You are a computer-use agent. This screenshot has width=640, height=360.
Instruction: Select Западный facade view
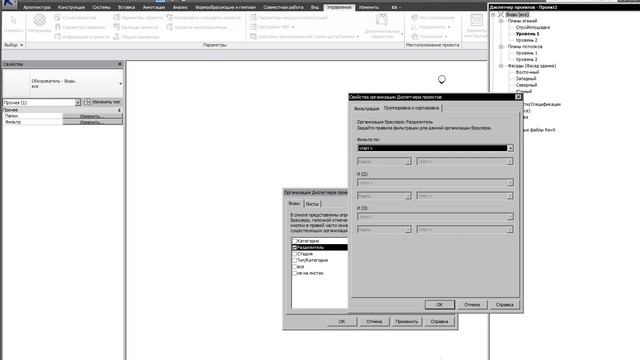click(526, 78)
